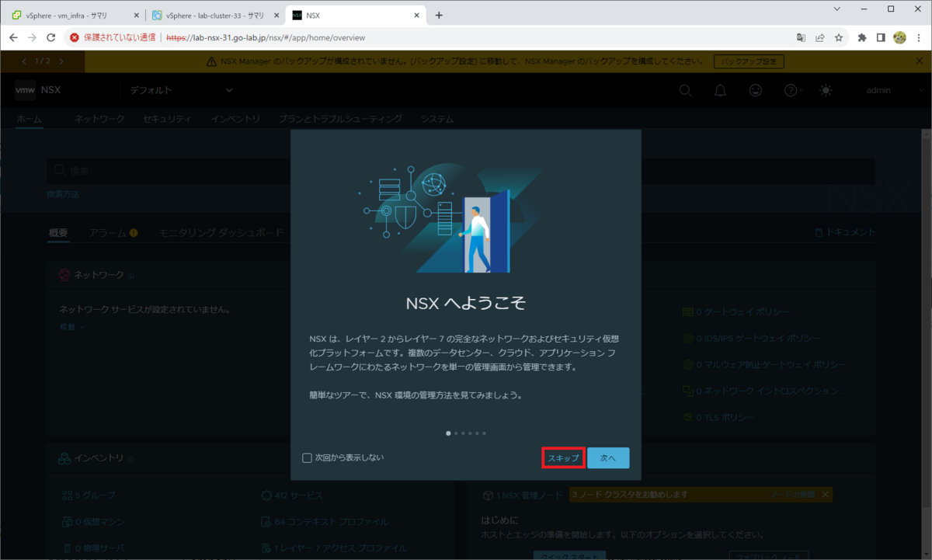Open the 412 サービス link
The width and height of the screenshot is (932, 560).
point(292,495)
